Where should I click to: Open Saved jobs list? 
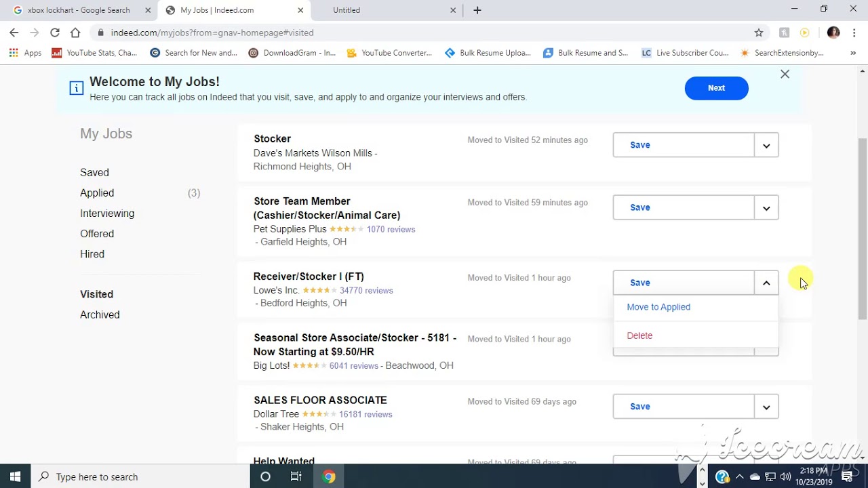click(x=94, y=172)
